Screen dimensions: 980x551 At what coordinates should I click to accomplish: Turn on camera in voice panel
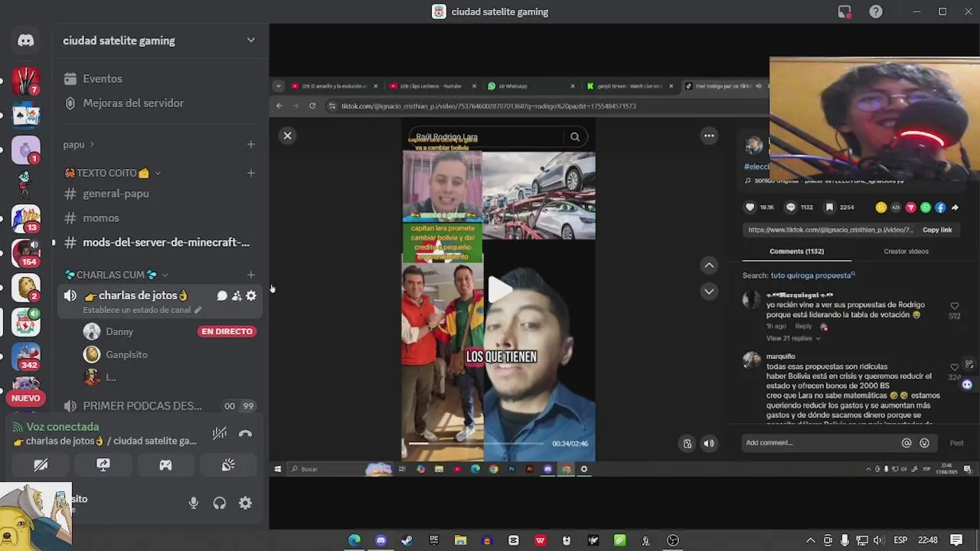click(x=41, y=465)
